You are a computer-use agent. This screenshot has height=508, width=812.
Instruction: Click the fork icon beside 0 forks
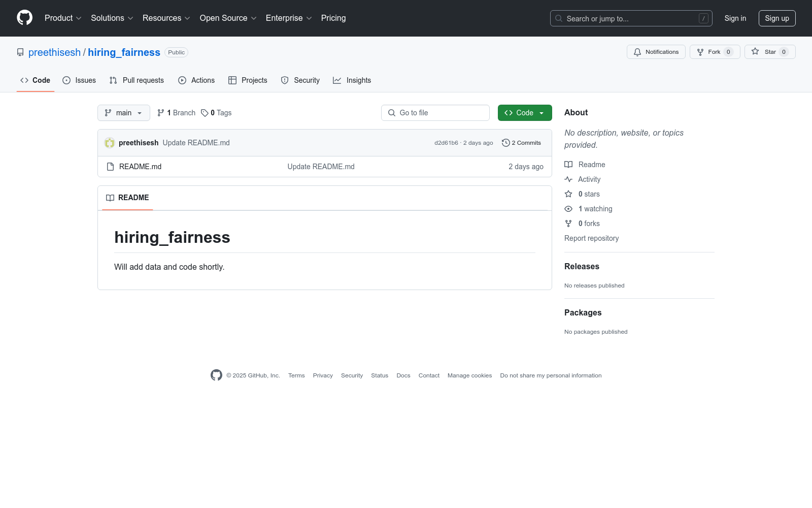pyautogui.click(x=568, y=224)
